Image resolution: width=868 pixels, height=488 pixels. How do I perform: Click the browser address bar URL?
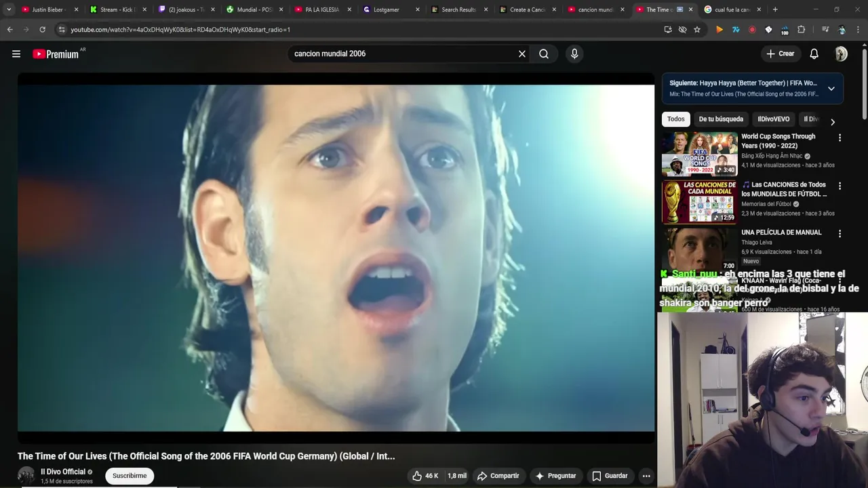tap(180, 29)
